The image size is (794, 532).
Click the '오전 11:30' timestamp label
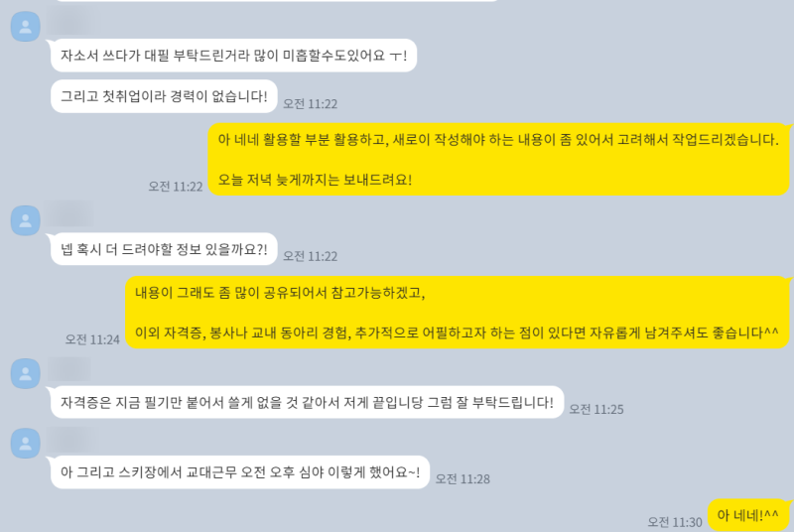click(675, 522)
